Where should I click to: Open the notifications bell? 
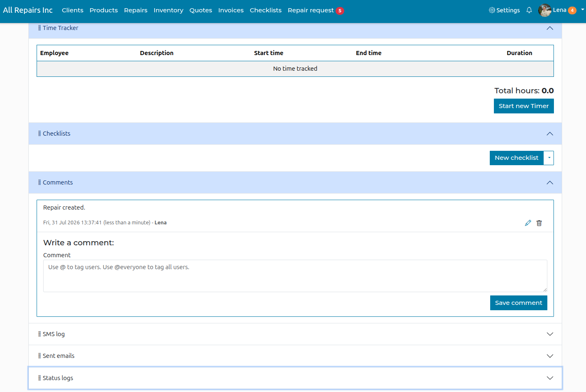point(529,10)
